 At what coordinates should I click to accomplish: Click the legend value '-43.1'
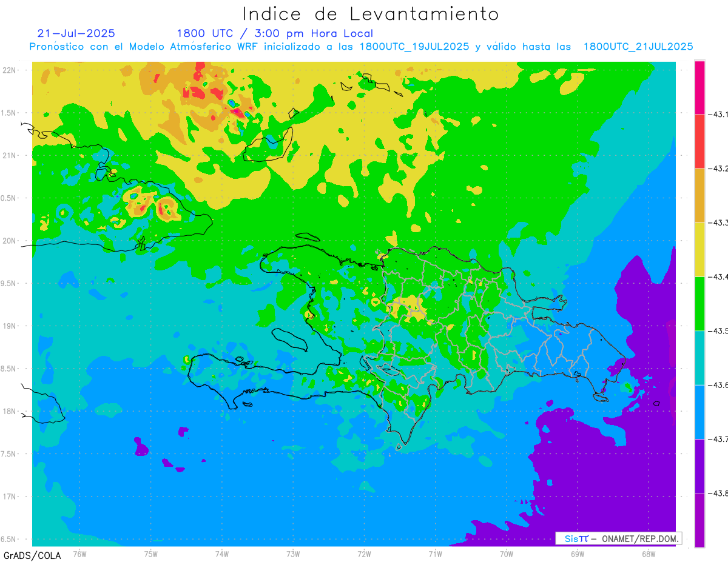click(719, 114)
